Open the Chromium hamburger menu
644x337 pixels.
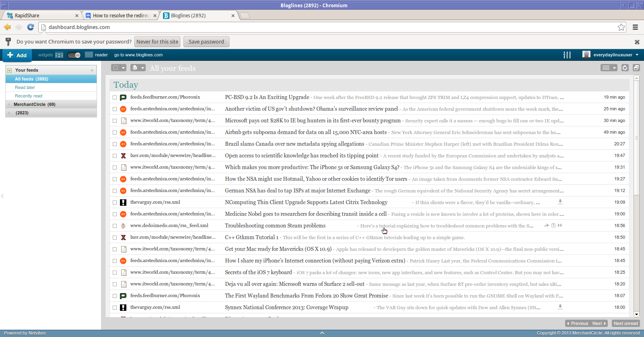636,27
